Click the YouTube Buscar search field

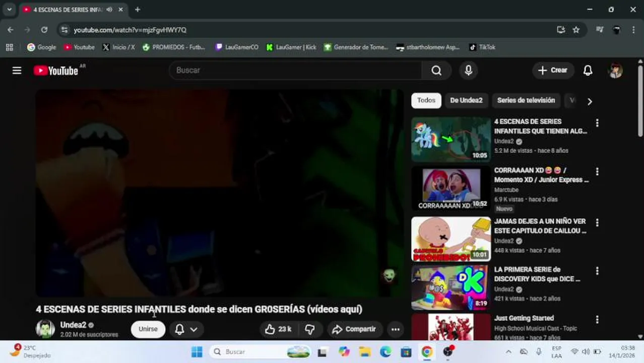(295, 71)
